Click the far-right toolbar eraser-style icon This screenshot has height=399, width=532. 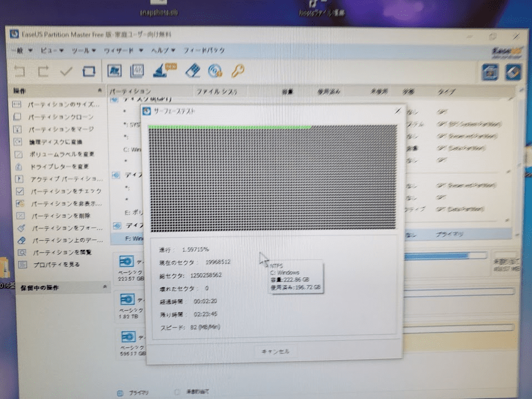pyautogui.click(x=513, y=72)
